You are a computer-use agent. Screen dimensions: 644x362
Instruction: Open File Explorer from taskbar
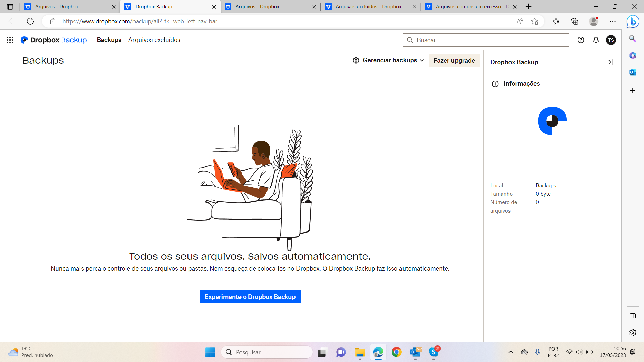point(360,352)
